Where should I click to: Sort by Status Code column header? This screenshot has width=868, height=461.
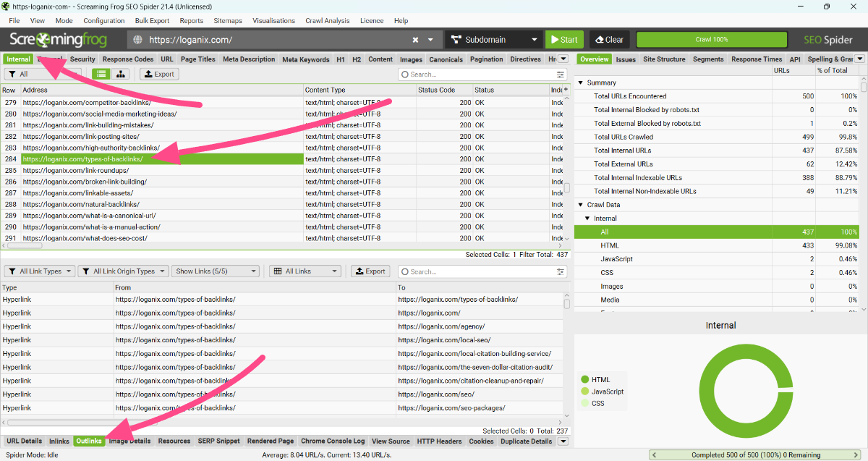(443, 90)
